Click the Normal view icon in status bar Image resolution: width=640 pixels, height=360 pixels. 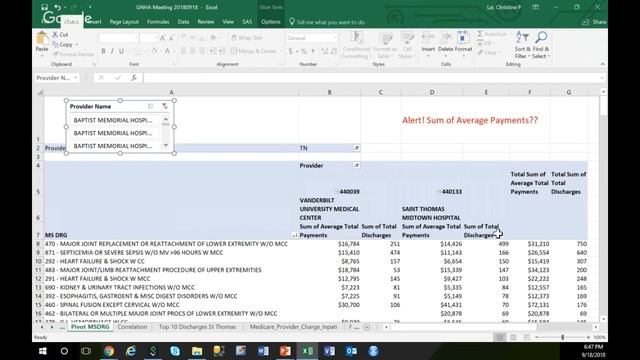tap(500, 337)
